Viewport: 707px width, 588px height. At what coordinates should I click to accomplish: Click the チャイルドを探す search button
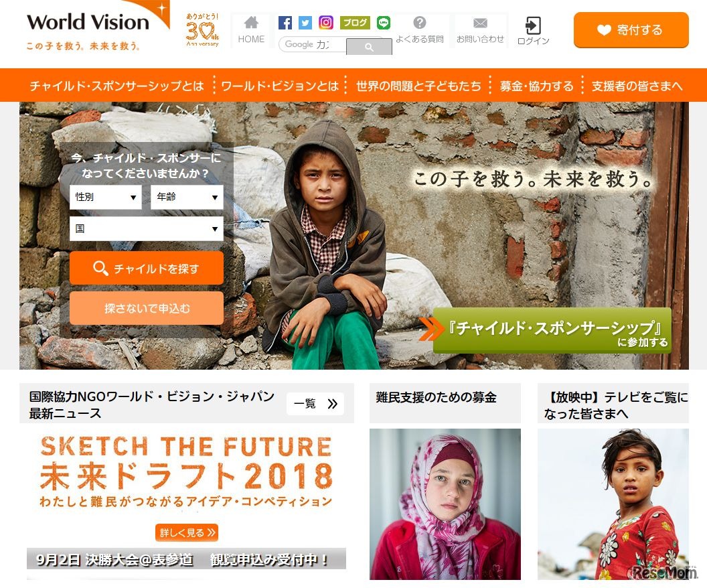(147, 269)
